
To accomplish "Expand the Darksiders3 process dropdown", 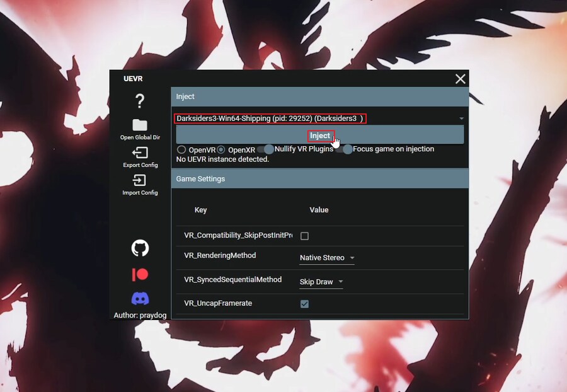I will pyautogui.click(x=461, y=118).
